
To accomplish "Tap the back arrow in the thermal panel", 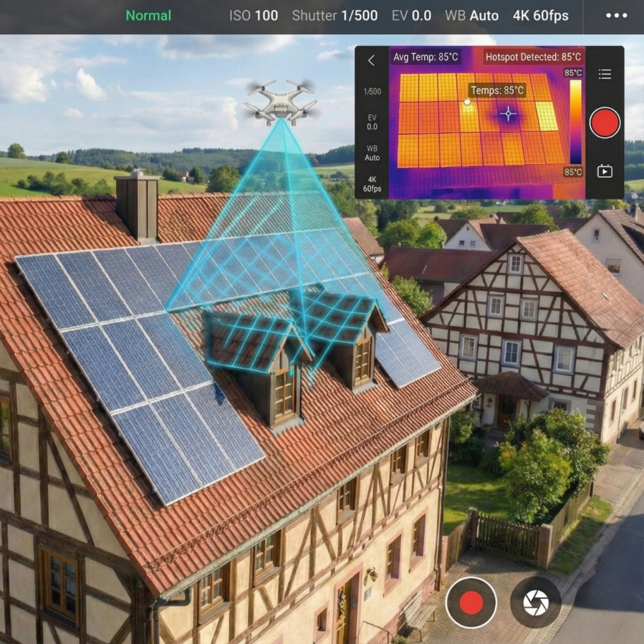I will tap(371, 61).
